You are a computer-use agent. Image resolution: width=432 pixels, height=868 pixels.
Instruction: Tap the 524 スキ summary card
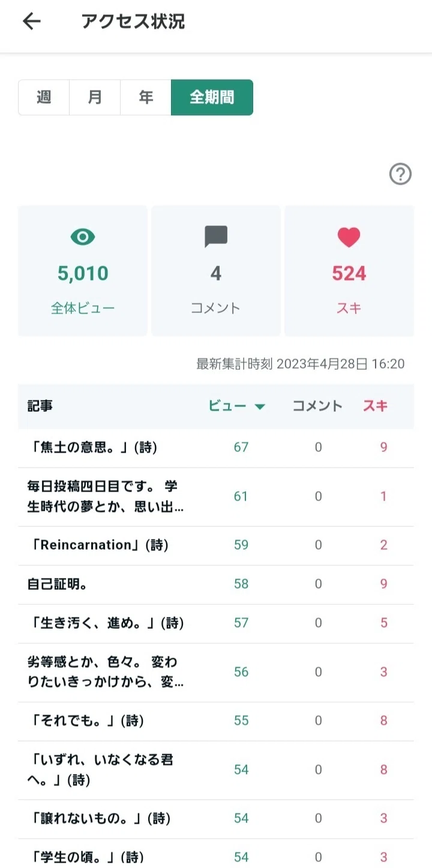tap(349, 271)
